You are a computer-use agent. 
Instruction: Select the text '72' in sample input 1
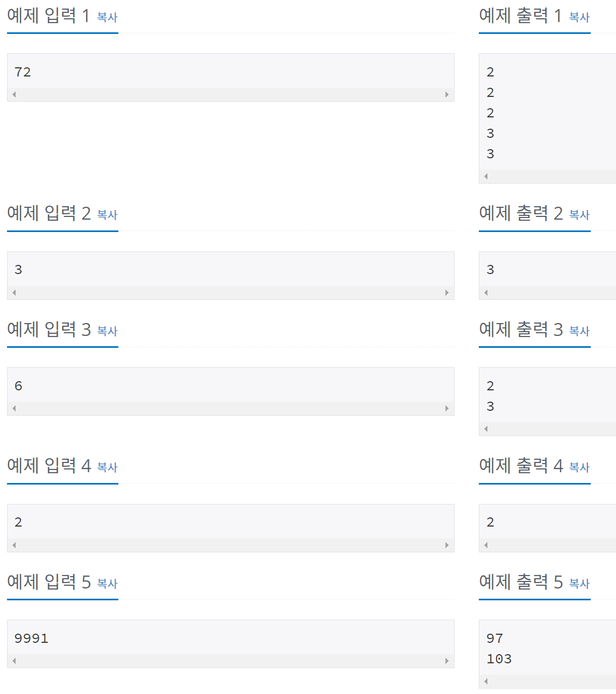[x=23, y=72]
